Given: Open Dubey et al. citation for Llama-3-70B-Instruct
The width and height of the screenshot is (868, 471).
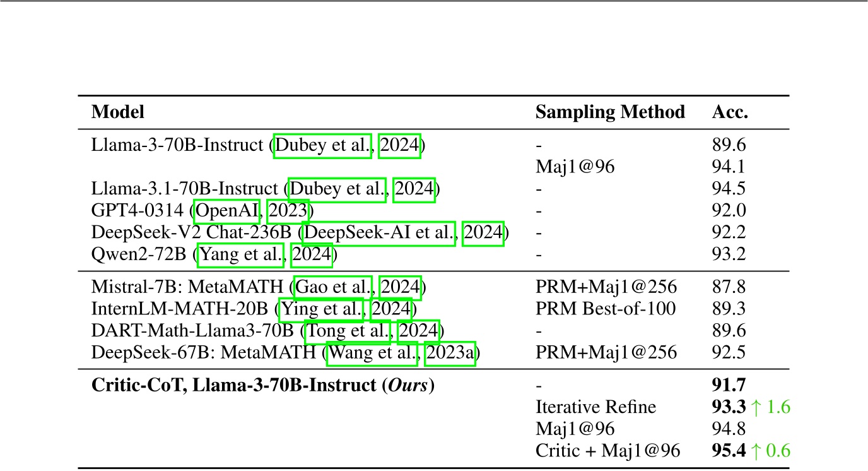Looking at the screenshot, I should 322,146.
